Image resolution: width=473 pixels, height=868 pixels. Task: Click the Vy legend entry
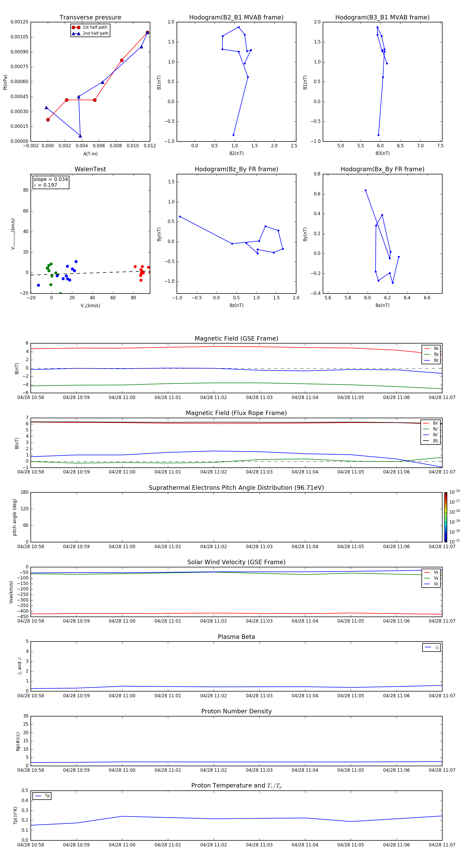pos(431,578)
